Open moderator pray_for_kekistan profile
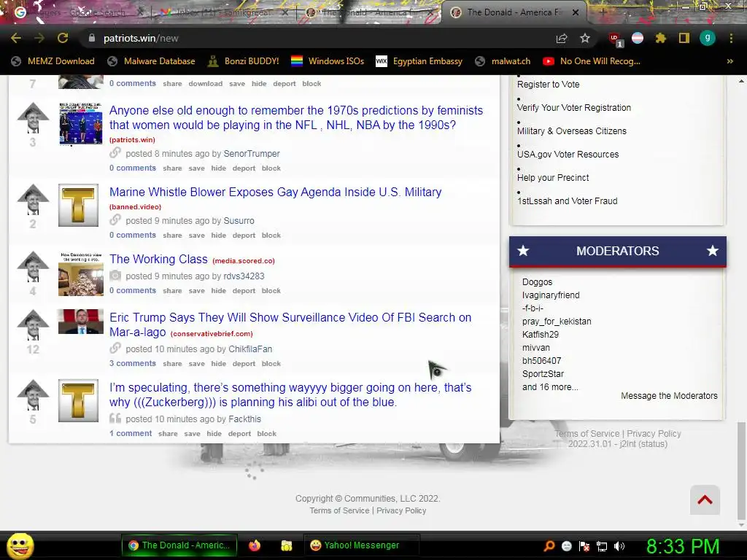747x560 pixels. click(x=557, y=322)
